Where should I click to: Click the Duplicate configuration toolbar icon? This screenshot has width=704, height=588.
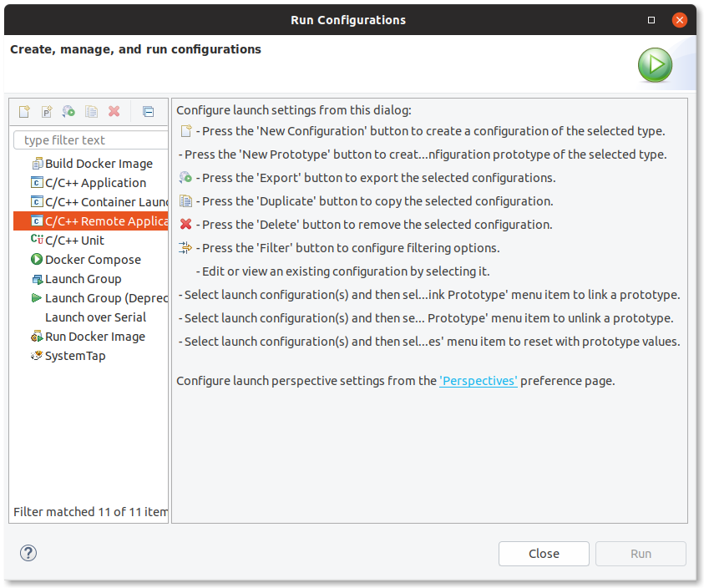(x=92, y=111)
